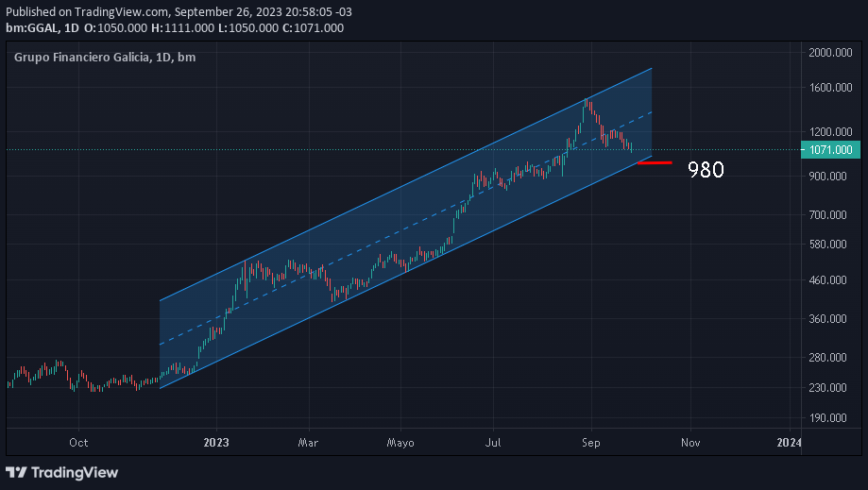The image size is (868, 490).
Task: Click the 900.000 price axis label
Action: click(830, 177)
